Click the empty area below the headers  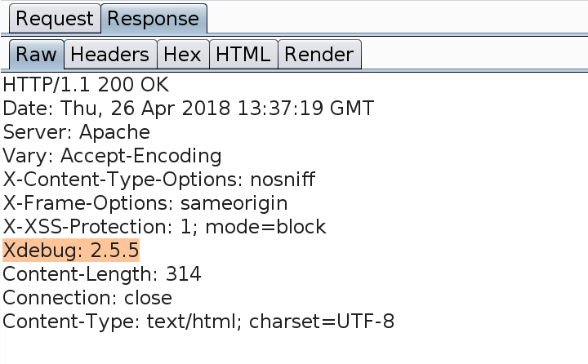click(x=294, y=347)
